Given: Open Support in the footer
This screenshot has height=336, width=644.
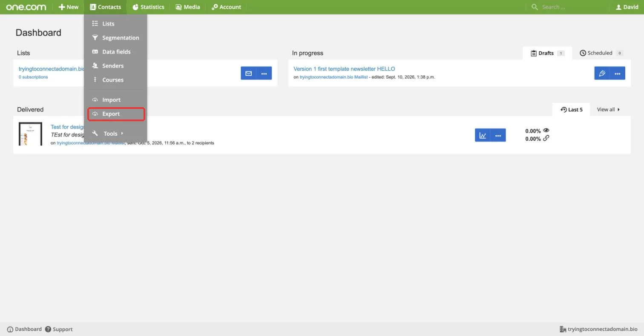Looking at the screenshot, I should click(59, 329).
